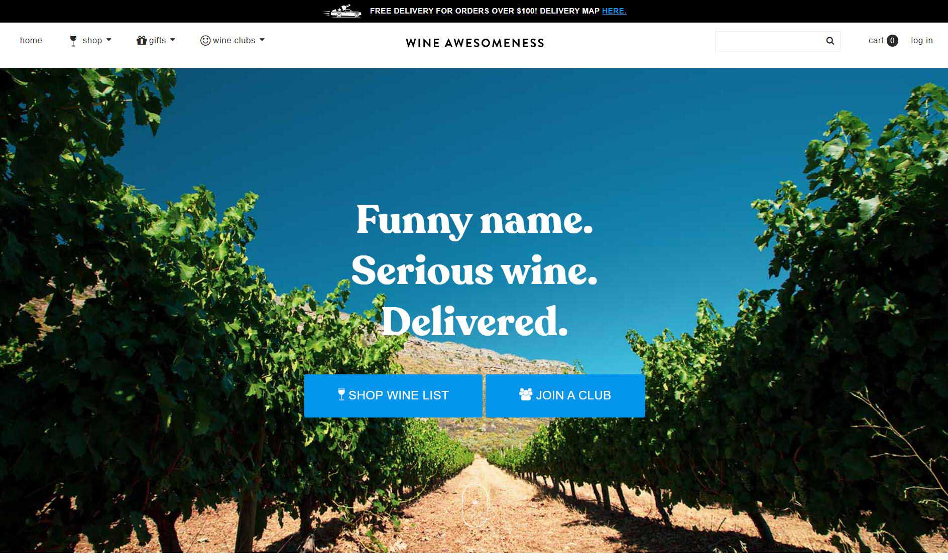The height and width of the screenshot is (560, 948).
Task: Click the JOIN A CLUB button
Action: click(565, 396)
